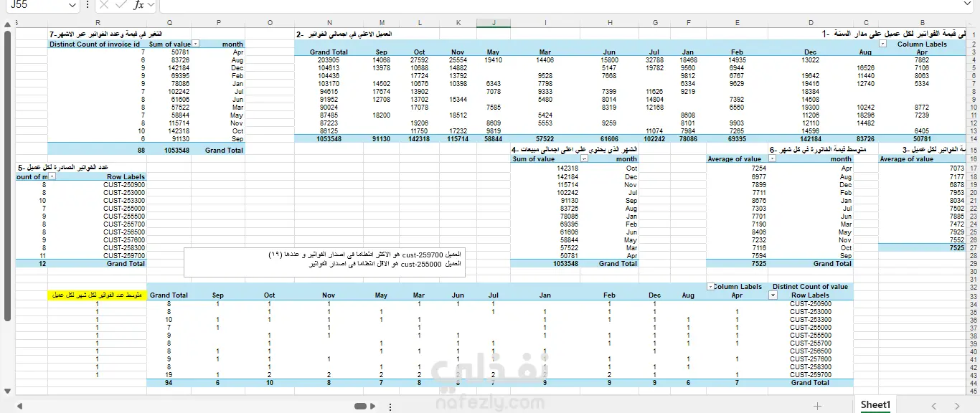Screen dimensions: 980x413
Task: Select the 'Average of value' header in column E
Action: point(734,159)
